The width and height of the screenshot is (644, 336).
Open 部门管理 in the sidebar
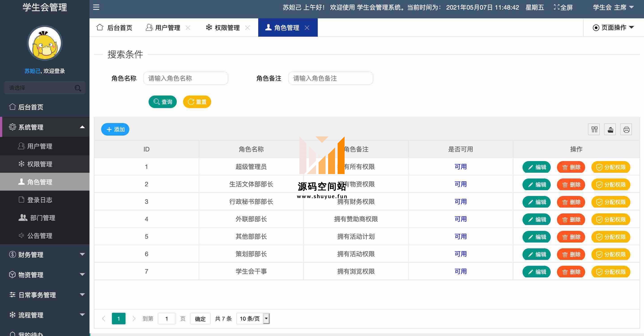[x=45, y=218]
